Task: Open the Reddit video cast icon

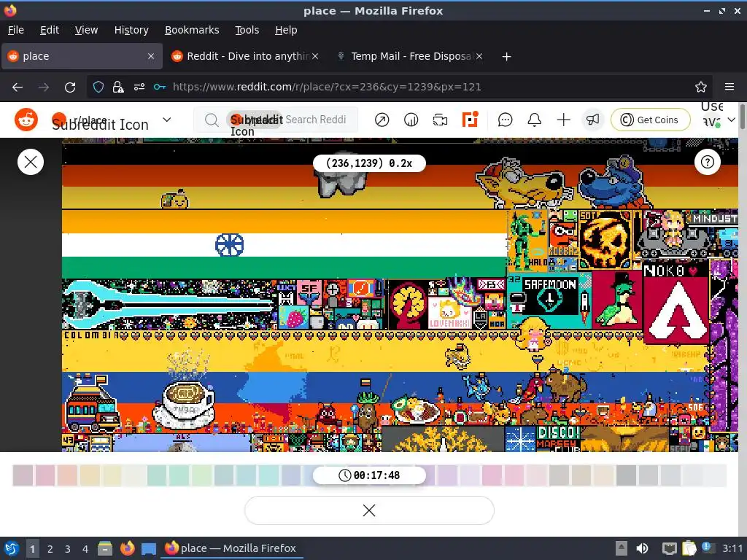Action: (440, 120)
